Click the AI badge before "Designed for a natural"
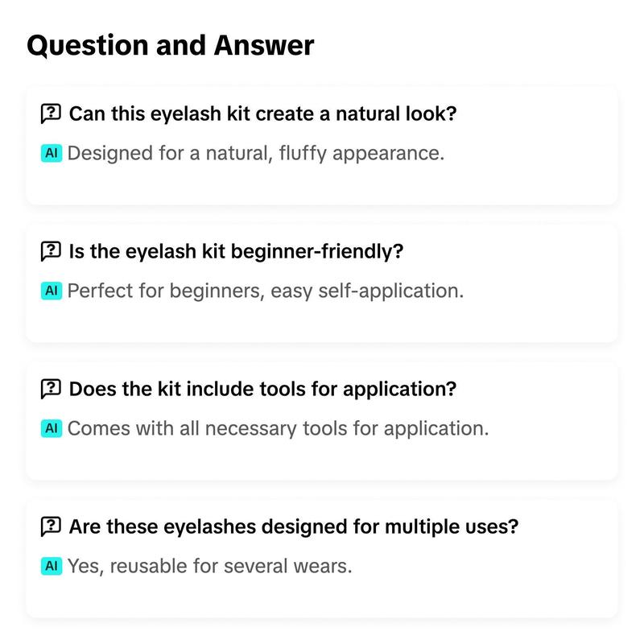The image size is (644, 644). click(x=52, y=153)
